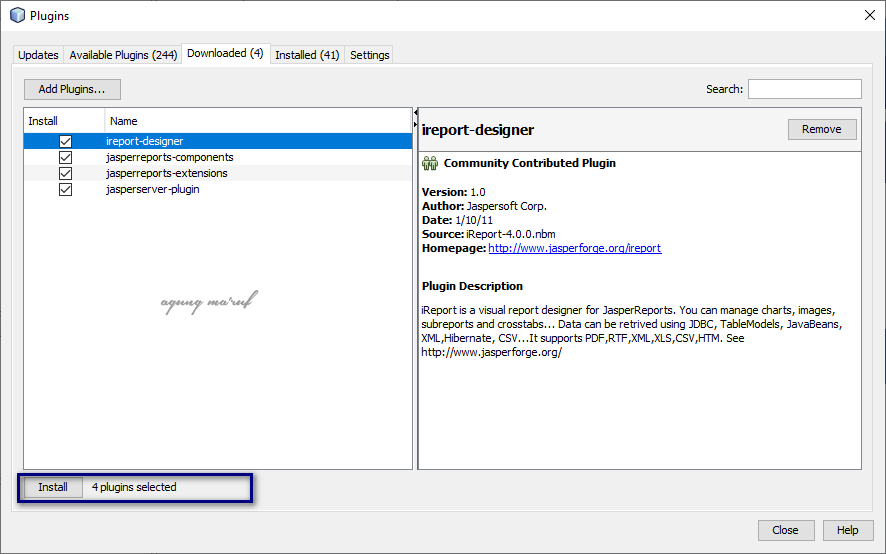Viewport: 886px width, 554px height.
Task: Sort by the Install column header
Action: (x=64, y=121)
